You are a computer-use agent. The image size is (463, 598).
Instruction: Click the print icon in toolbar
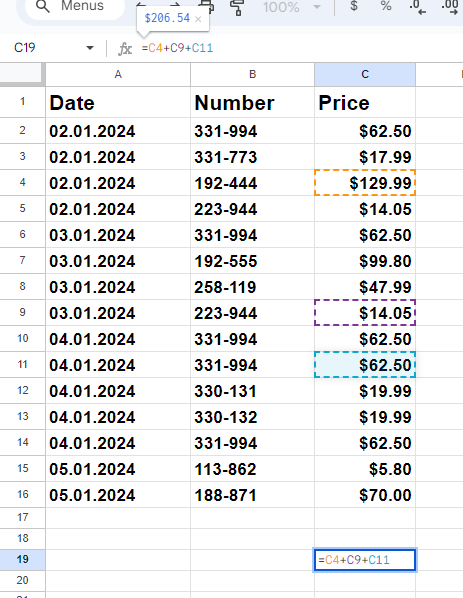[206, 6]
